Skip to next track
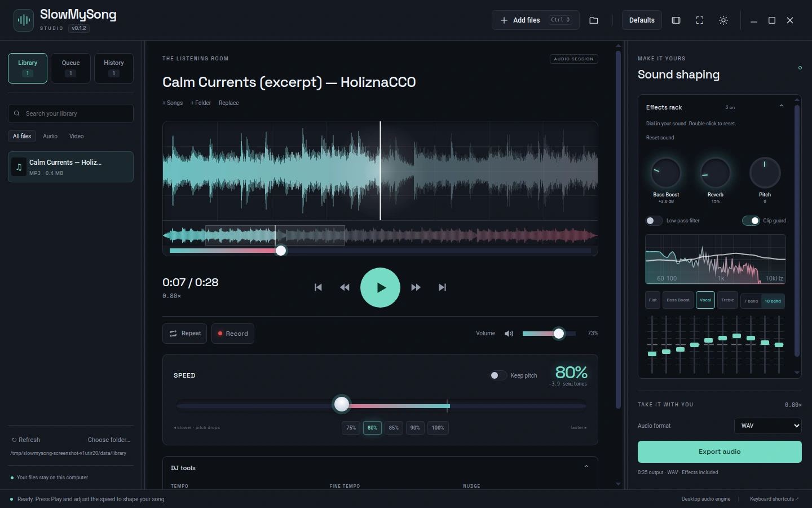The width and height of the screenshot is (812, 508). tap(442, 287)
